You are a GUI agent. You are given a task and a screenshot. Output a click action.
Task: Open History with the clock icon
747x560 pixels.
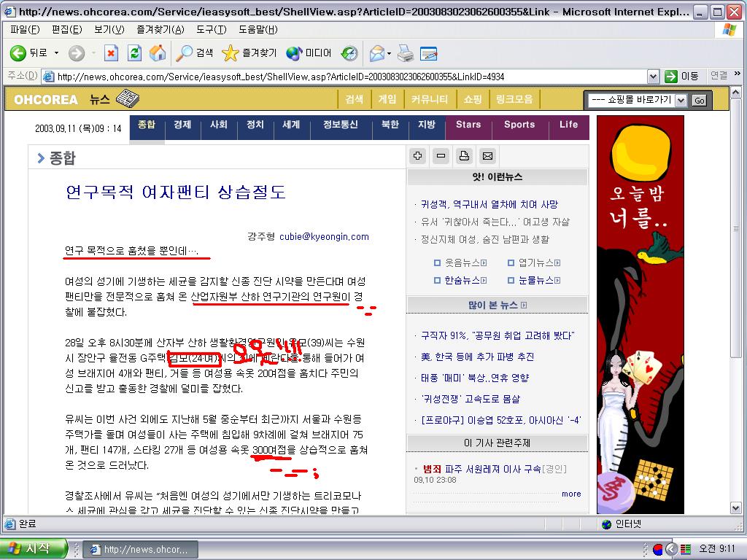coord(349,52)
